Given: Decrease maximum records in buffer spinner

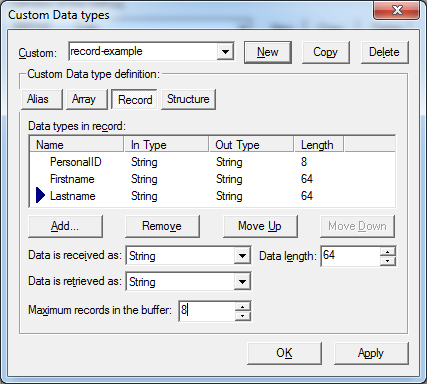Looking at the screenshot, I should point(243,316).
